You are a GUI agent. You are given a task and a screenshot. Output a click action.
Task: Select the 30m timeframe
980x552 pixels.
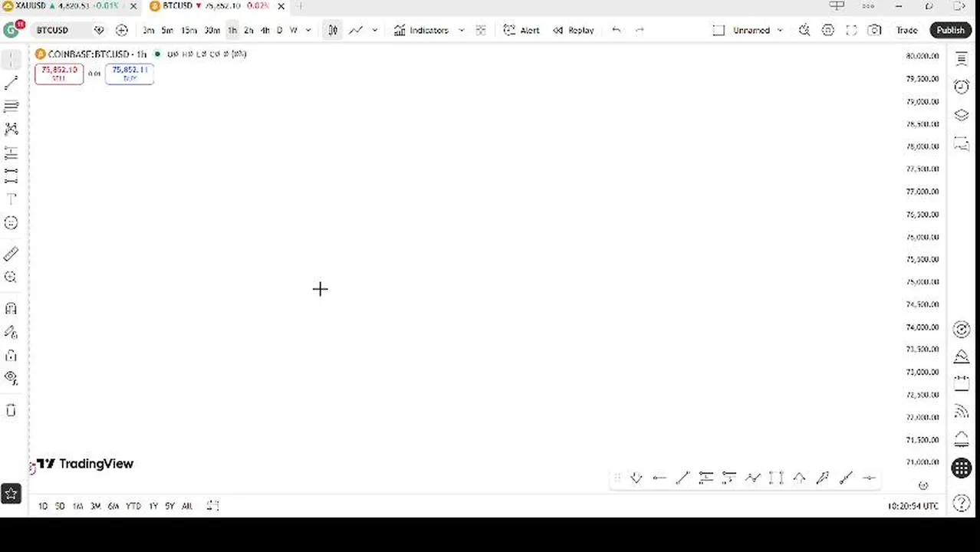212,30
